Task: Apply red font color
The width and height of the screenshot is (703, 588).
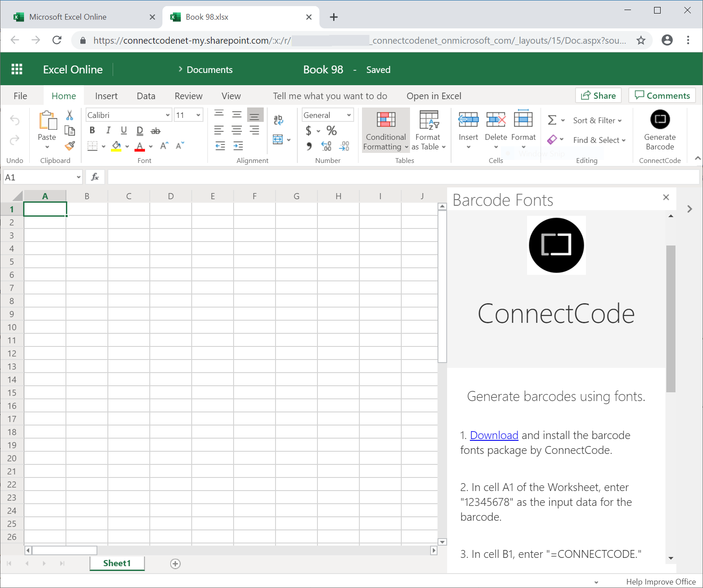Action: pos(140,146)
